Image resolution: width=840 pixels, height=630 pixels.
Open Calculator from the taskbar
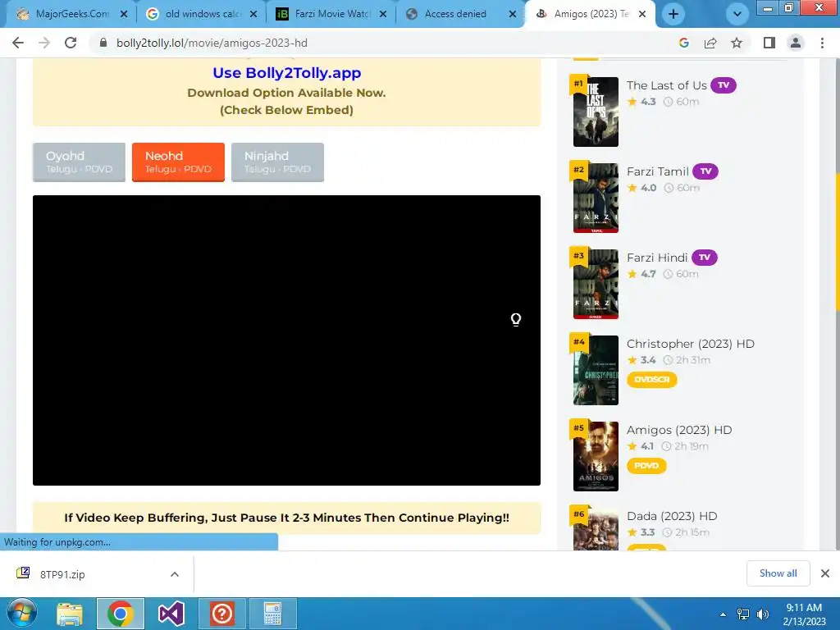pos(272,614)
